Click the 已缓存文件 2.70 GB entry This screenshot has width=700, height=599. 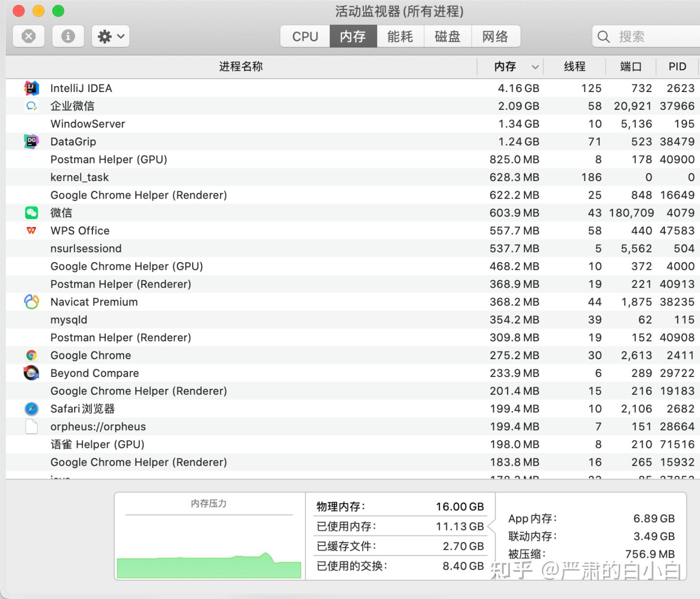coord(400,546)
